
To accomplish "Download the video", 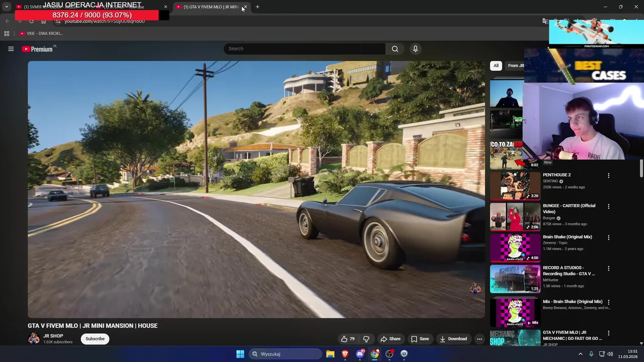I will (x=453, y=339).
